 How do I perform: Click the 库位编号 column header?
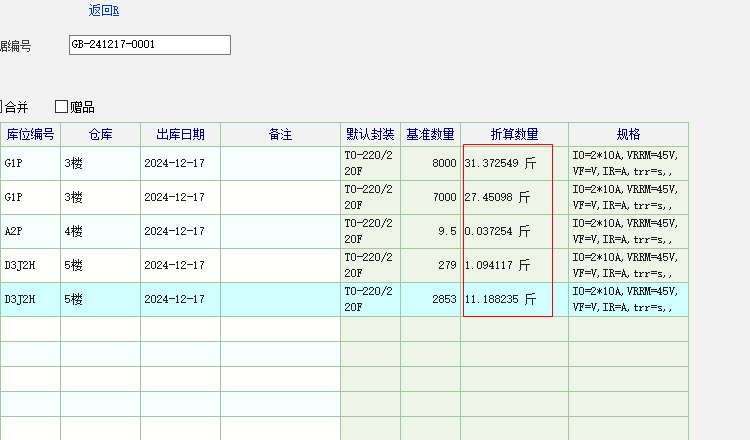(30, 134)
